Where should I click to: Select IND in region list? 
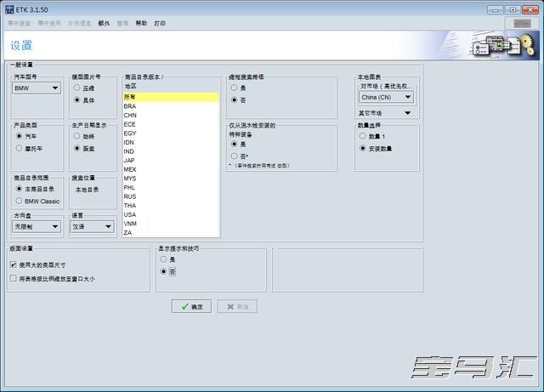pos(171,151)
